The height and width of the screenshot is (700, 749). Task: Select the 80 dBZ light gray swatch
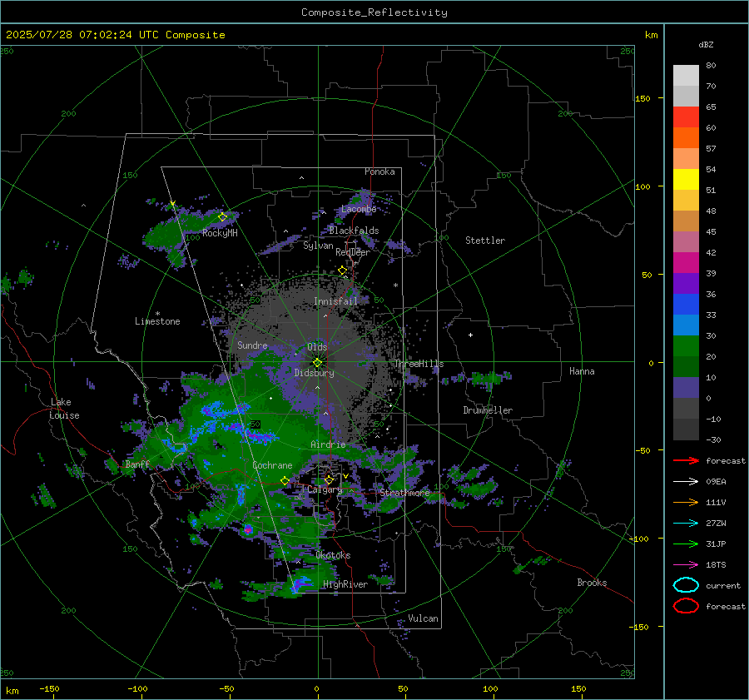pos(686,75)
